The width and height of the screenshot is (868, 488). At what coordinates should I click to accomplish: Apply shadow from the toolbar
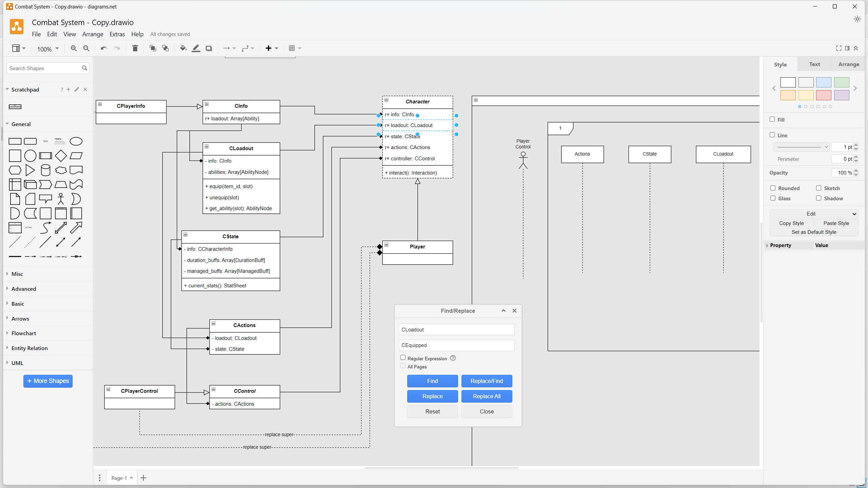[209, 48]
